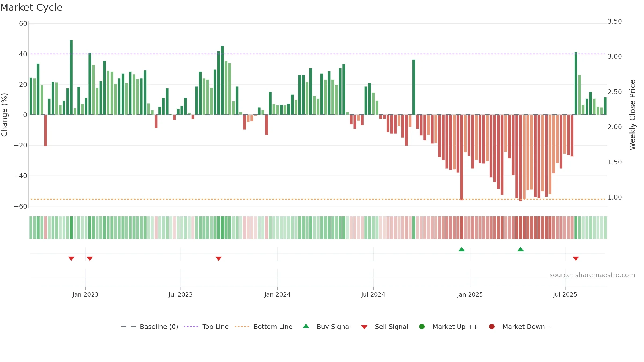
Task: Click the 60 left axis value
Action: (23, 24)
